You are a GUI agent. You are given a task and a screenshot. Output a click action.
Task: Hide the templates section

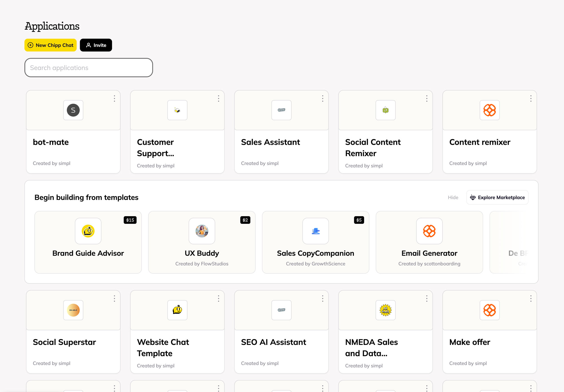tap(453, 198)
